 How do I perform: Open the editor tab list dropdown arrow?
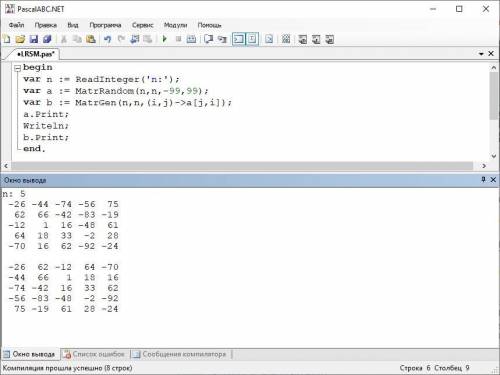point(481,54)
